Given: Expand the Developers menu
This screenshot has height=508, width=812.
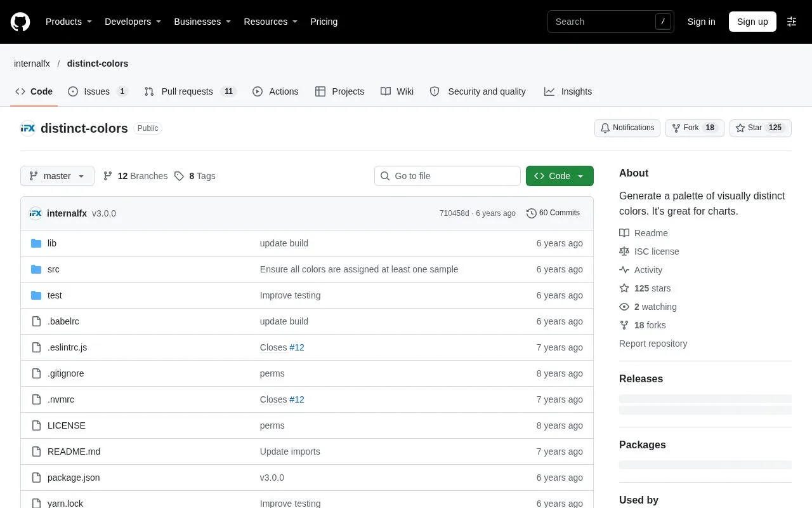Looking at the screenshot, I should click(x=133, y=22).
